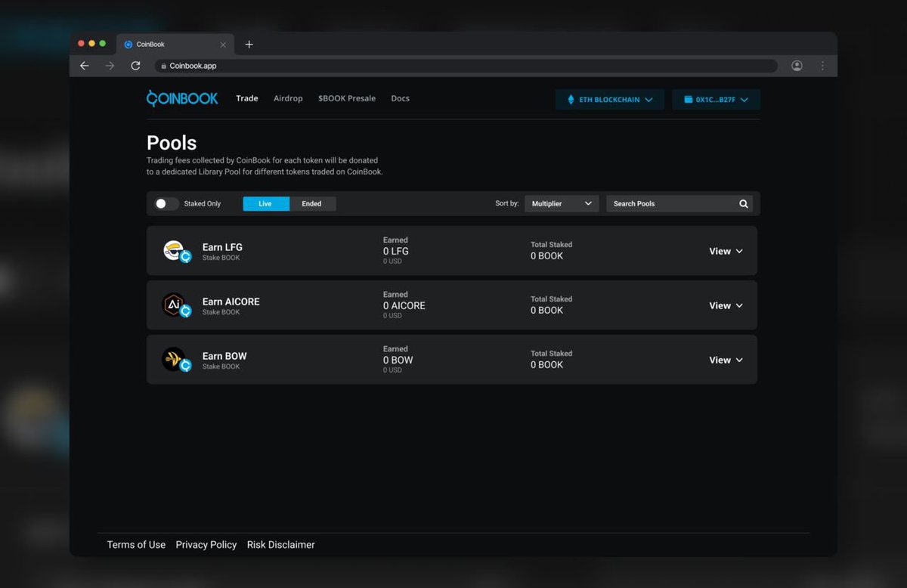This screenshot has height=588, width=907.
Task: Click the browser forward arrow
Action: (110, 66)
